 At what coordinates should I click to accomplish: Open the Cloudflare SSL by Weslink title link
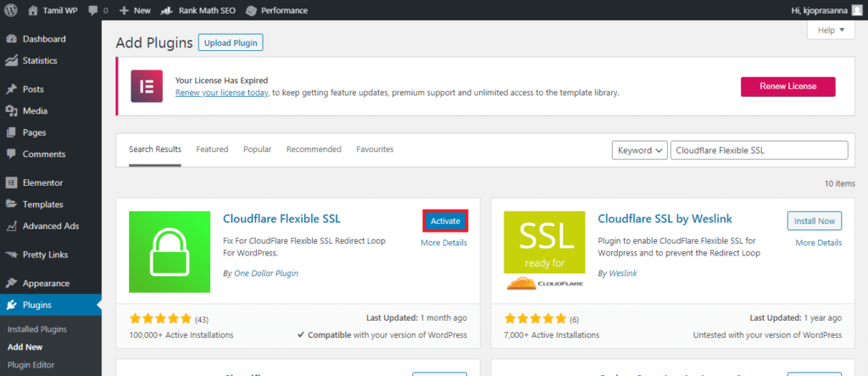(665, 219)
